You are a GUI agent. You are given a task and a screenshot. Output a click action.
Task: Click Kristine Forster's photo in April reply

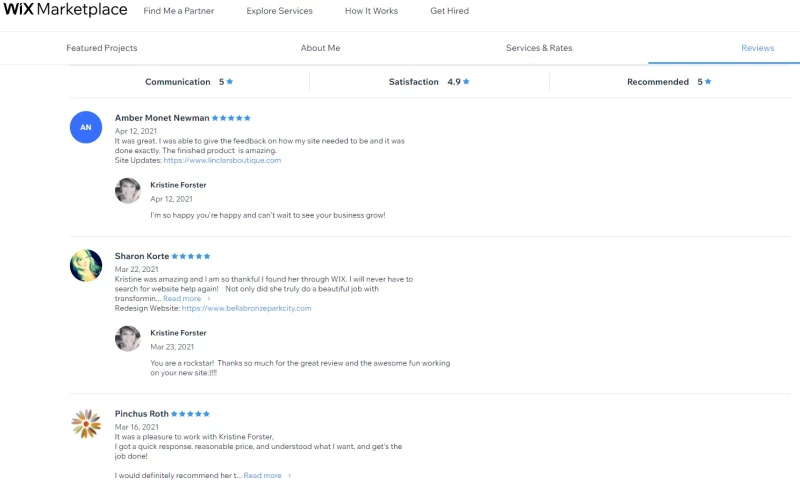click(x=128, y=191)
